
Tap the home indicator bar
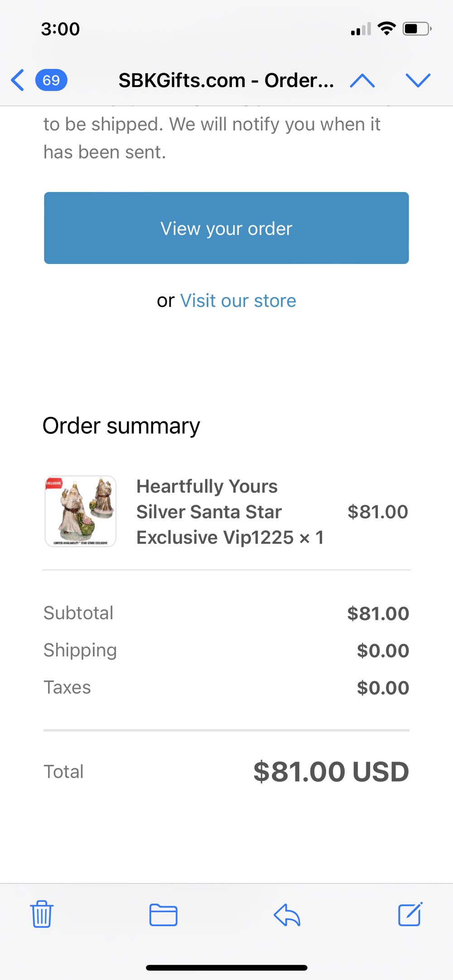(x=226, y=968)
